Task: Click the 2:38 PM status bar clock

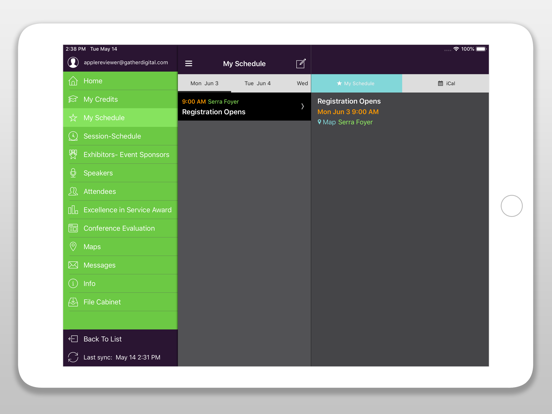Action: pos(76,49)
